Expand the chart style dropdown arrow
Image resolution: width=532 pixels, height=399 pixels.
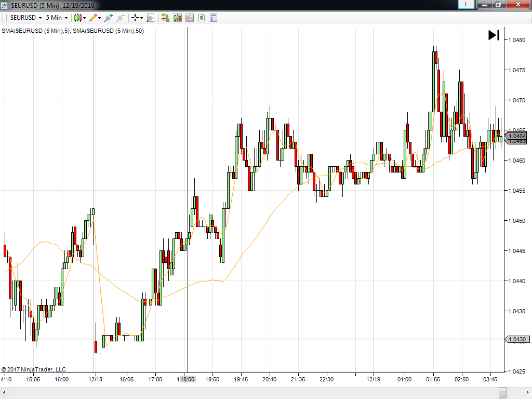[x=85, y=18]
